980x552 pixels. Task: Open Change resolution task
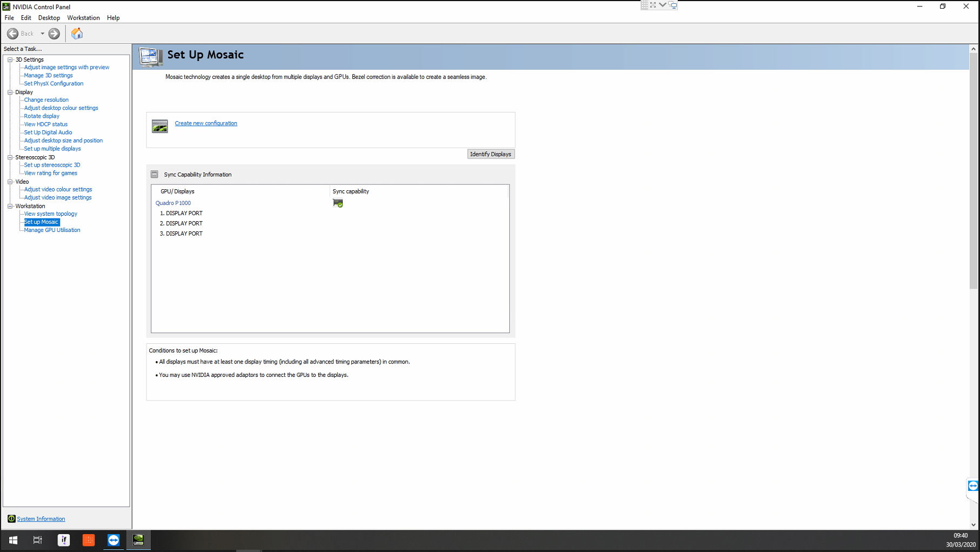pos(46,100)
